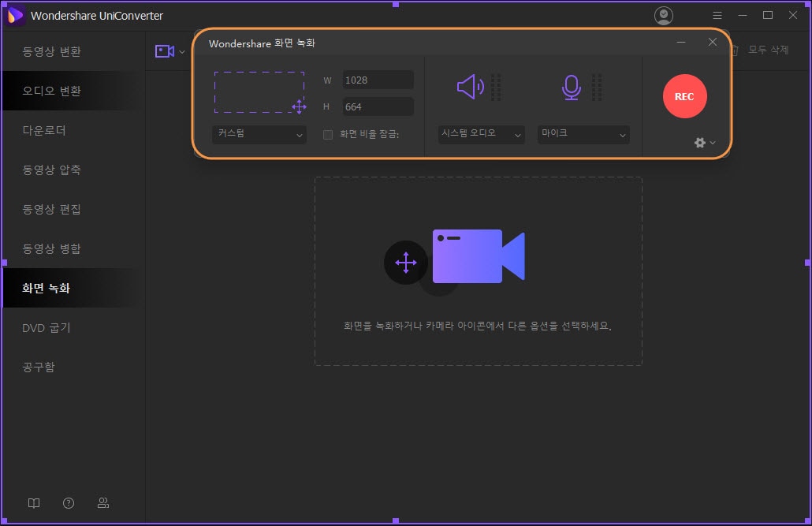Close the Wondershare 화면 녹화 panel
Image resolution: width=812 pixels, height=526 pixels.
pyautogui.click(x=713, y=42)
